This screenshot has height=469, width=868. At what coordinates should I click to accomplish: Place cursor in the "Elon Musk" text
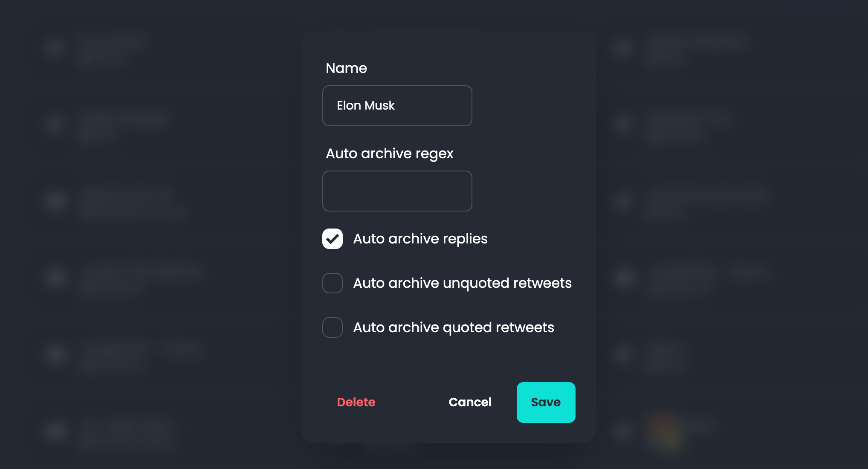[366, 106]
